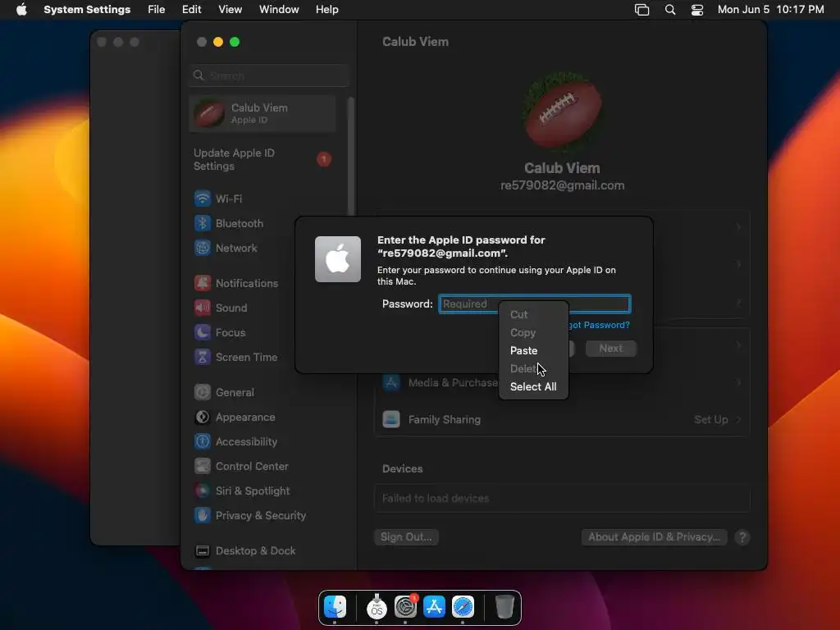The image size is (840, 630).
Task: Open the Desktop & Dock icon
Action: pyautogui.click(x=202, y=550)
